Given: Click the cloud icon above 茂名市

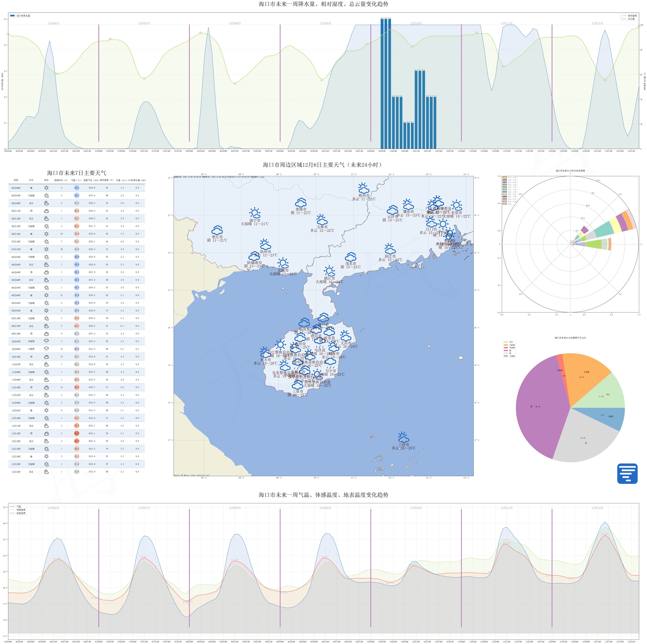Looking at the screenshot, I should click(350, 257).
